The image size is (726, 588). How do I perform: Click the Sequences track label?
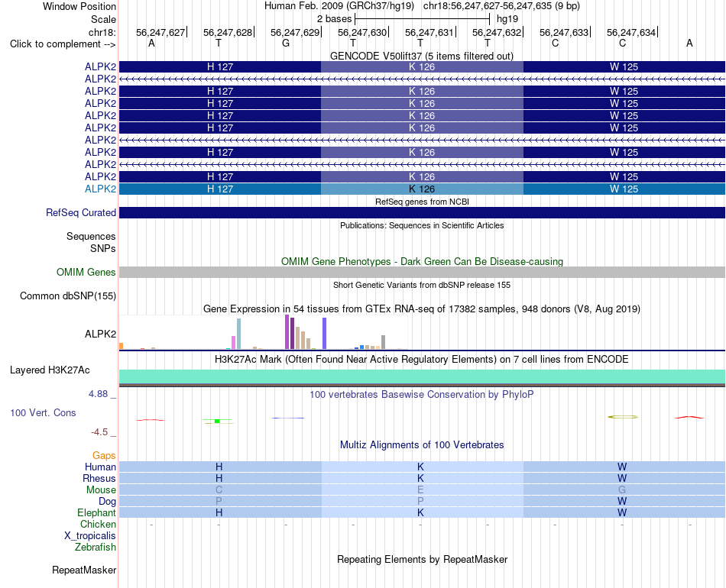pos(91,237)
